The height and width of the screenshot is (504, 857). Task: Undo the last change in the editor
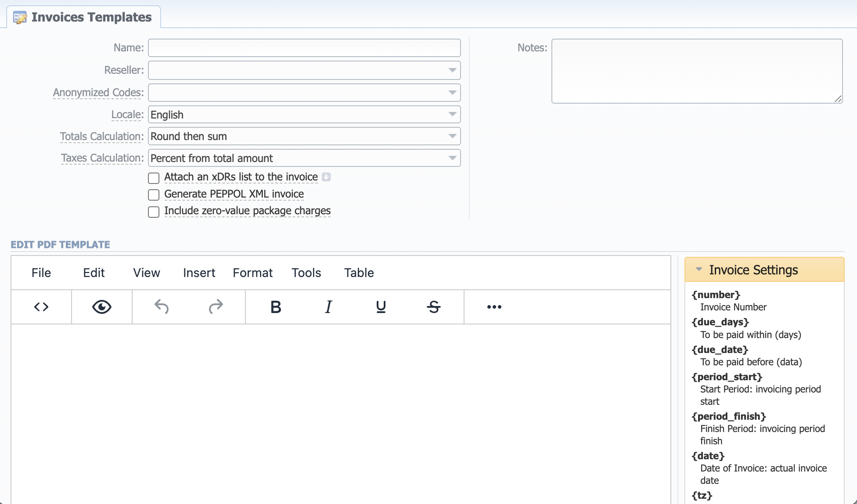(x=162, y=307)
